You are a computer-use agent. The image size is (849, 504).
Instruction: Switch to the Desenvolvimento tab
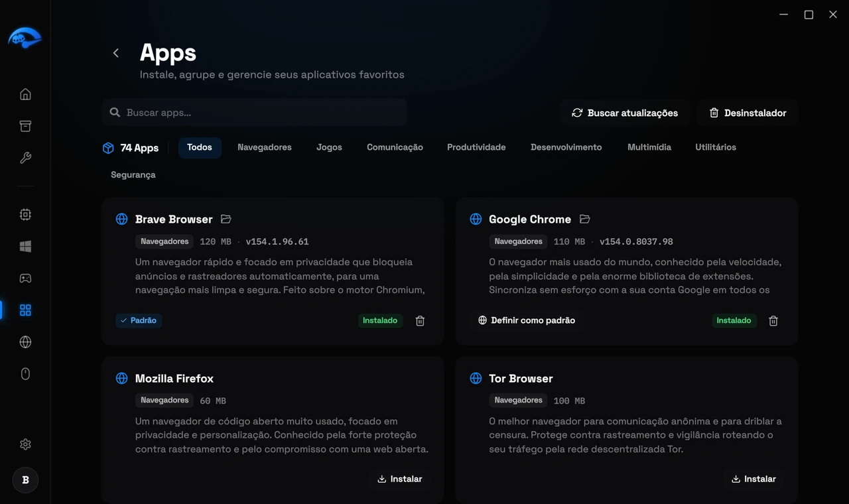pyautogui.click(x=566, y=147)
